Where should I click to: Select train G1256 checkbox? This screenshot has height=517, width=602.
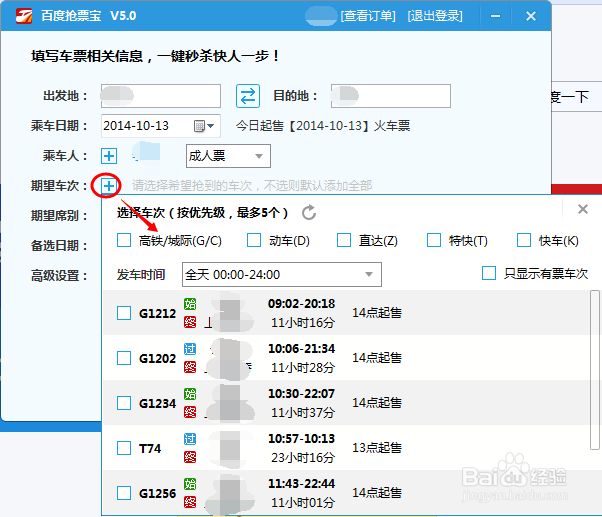[x=124, y=493]
